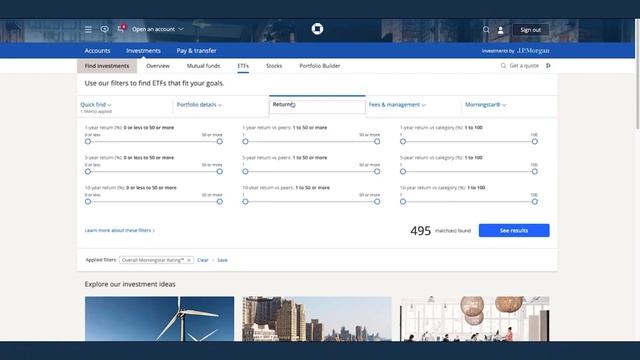Collapse the Returns filter section

coord(317,106)
